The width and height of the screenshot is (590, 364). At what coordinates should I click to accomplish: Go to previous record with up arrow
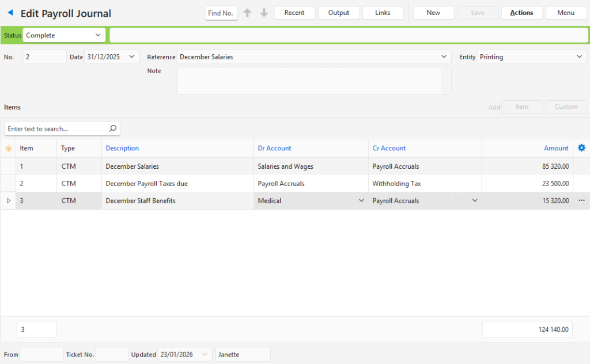(247, 13)
